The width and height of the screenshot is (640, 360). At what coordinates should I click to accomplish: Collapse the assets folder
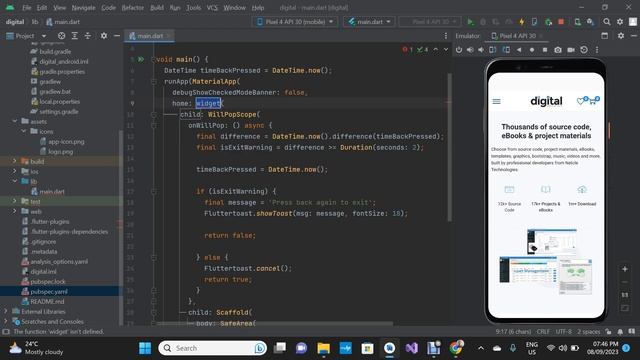pyautogui.click(x=15, y=121)
